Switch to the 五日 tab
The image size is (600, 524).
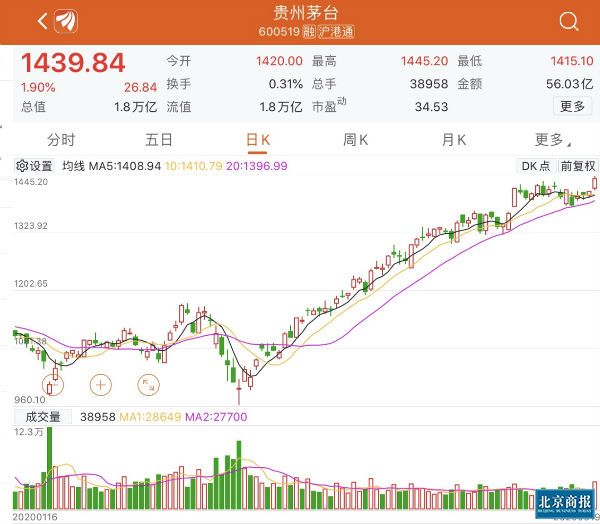159,140
